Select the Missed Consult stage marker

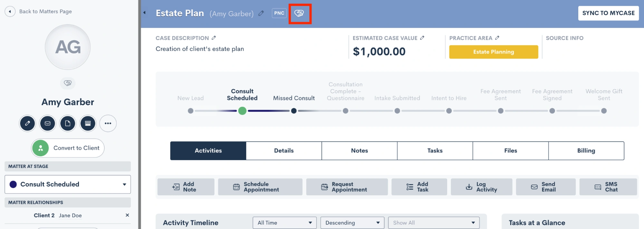[294, 111]
